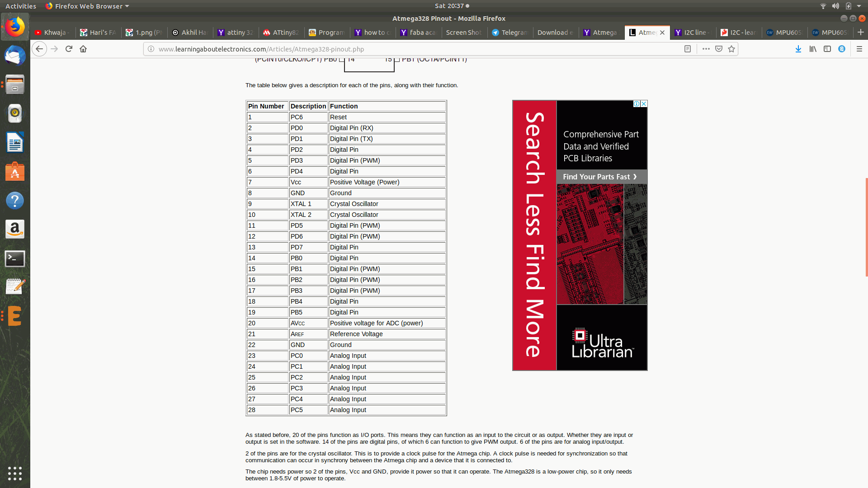Save page to Pocket
This screenshot has width=868, height=488.
(x=719, y=49)
